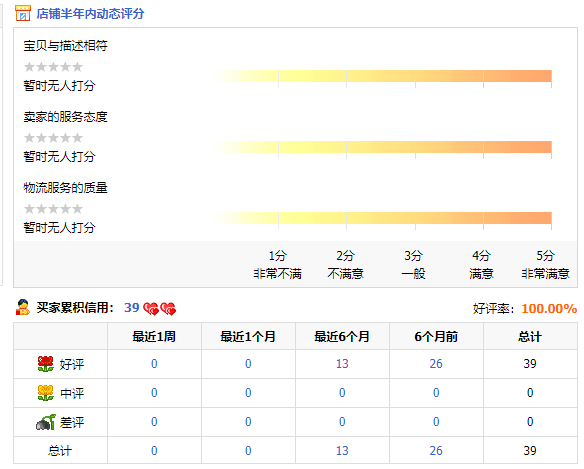Image resolution: width=584 pixels, height=469 pixels.
Task: Click the 100.00% 好评率 value
Action: tap(549, 308)
